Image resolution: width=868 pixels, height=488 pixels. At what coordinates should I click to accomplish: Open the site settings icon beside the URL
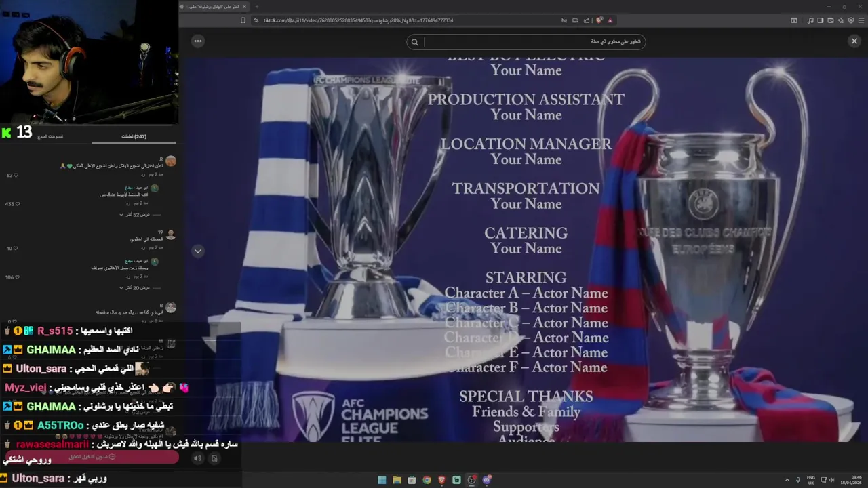(256, 20)
